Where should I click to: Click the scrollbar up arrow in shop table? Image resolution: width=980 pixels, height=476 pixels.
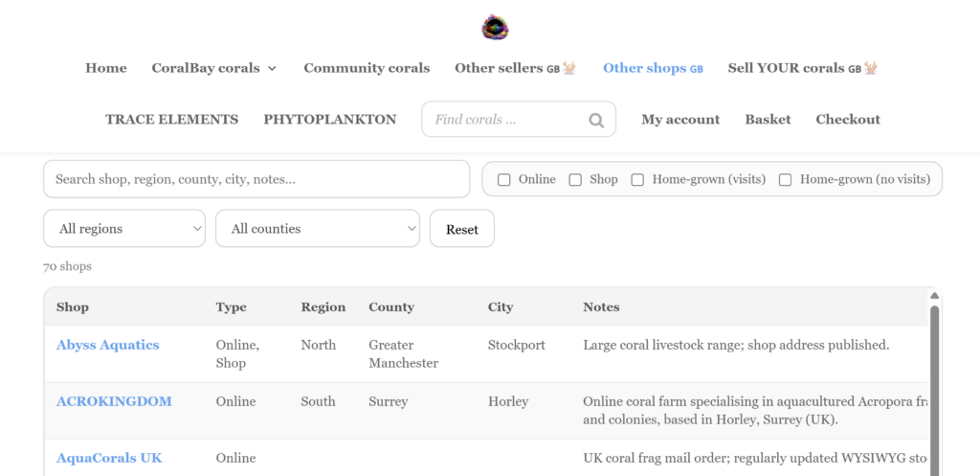(x=935, y=296)
